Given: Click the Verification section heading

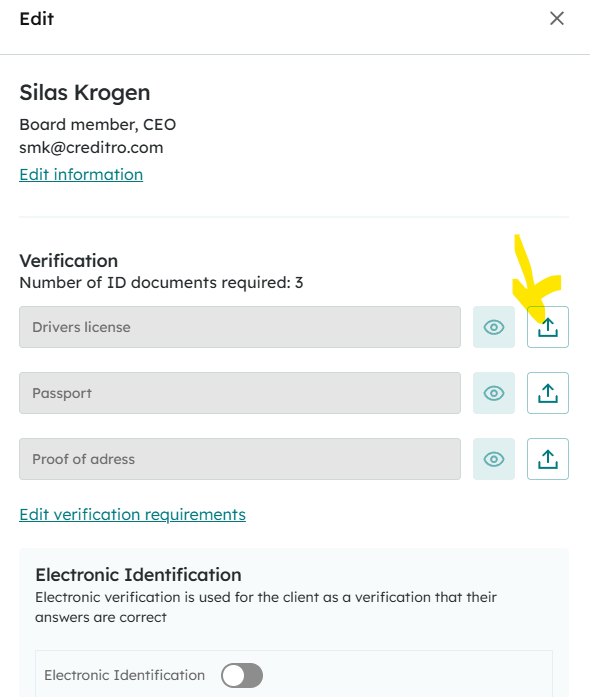Looking at the screenshot, I should pyautogui.click(x=68, y=261).
